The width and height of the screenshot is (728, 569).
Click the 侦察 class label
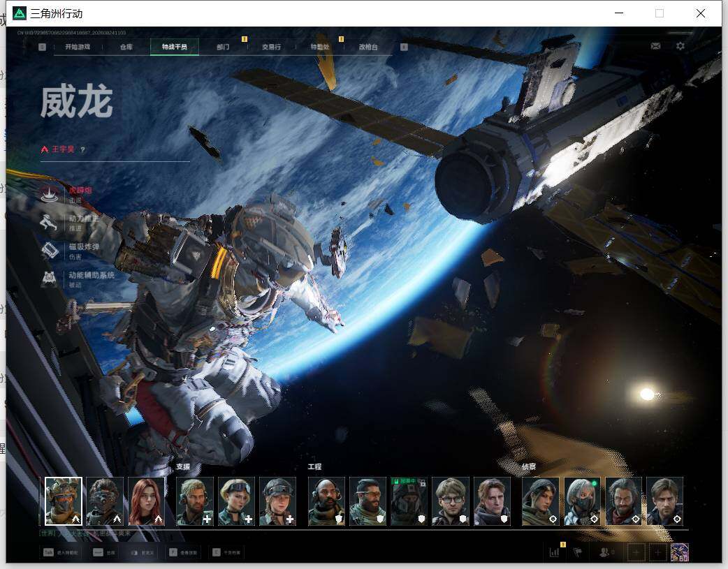[x=529, y=466]
